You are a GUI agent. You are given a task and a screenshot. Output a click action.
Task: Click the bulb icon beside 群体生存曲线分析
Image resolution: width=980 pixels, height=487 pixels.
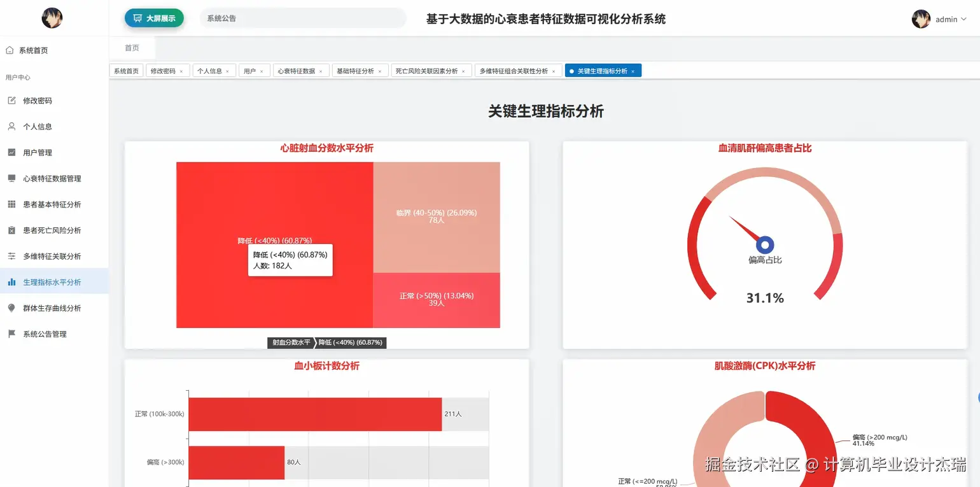11,308
